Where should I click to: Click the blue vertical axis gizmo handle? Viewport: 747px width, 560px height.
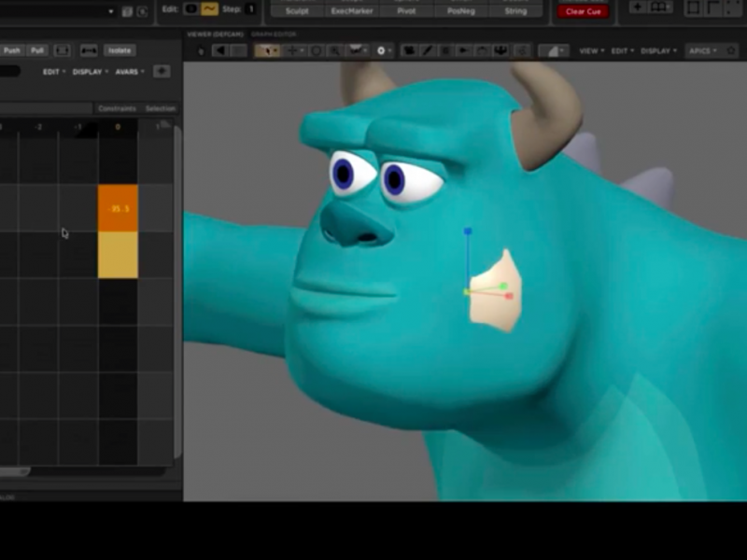pyautogui.click(x=468, y=231)
